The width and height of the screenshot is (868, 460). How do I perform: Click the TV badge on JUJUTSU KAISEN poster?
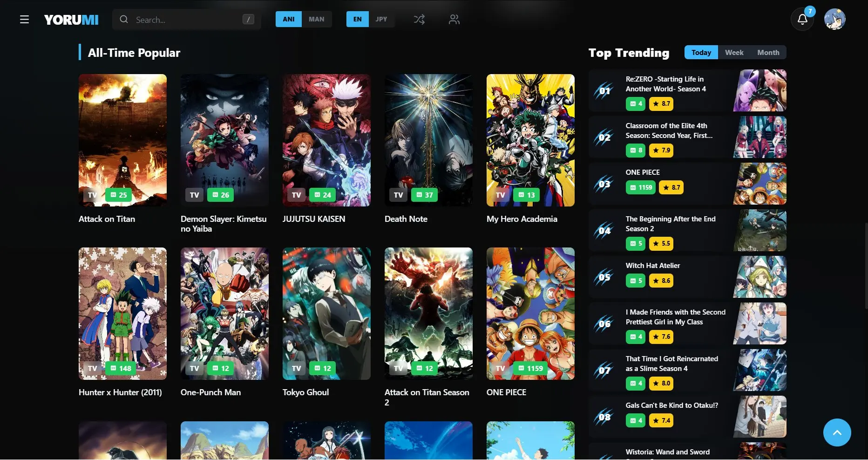pyautogui.click(x=297, y=195)
